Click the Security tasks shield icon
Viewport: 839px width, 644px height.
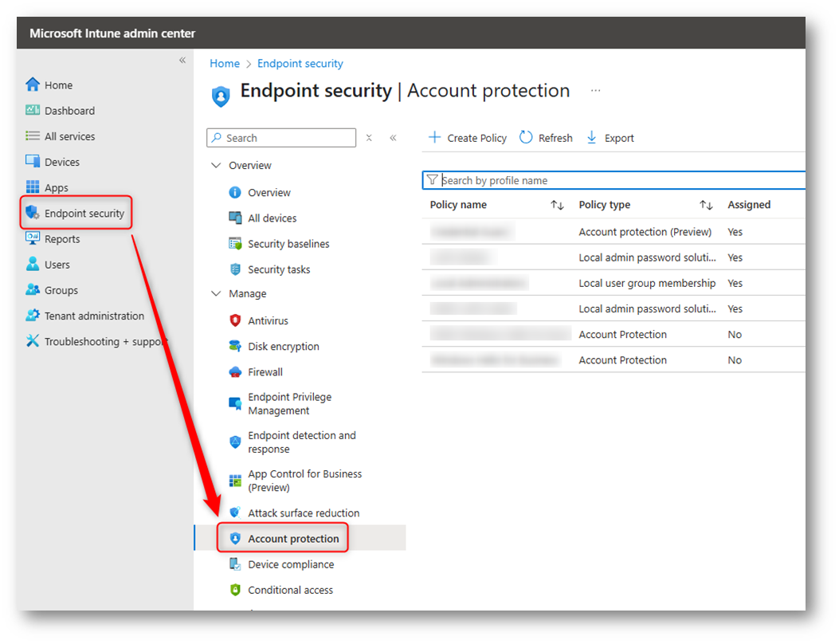[x=235, y=269]
